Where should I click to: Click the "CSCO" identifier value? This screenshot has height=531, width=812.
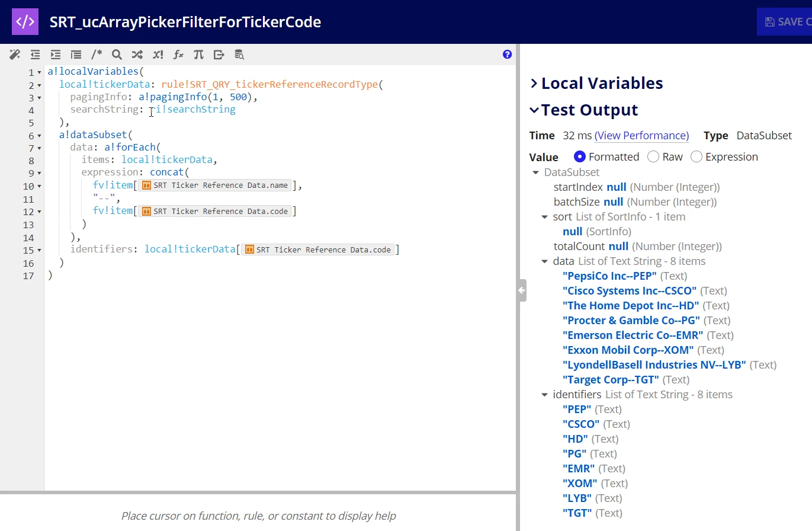(581, 424)
